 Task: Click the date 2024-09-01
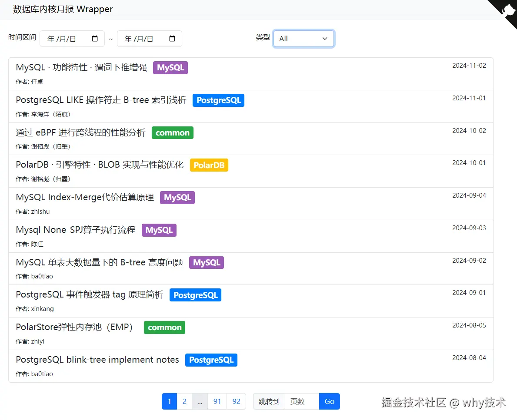pos(469,293)
